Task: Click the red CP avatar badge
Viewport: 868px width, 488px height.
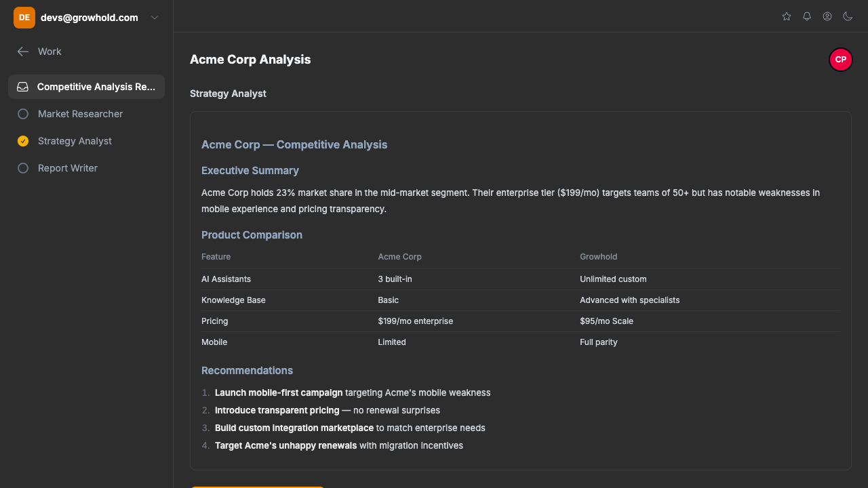Action: coord(840,60)
